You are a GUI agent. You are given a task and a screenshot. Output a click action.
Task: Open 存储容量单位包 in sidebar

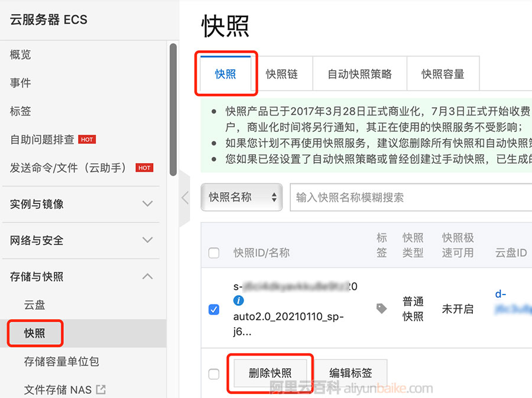[x=61, y=361]
